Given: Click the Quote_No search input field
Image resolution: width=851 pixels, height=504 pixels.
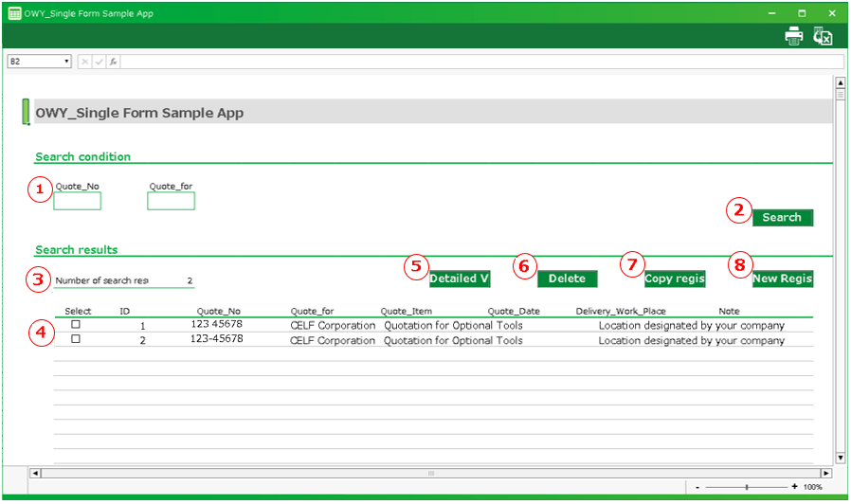Looking at the screenshot, I should [77, 201].
